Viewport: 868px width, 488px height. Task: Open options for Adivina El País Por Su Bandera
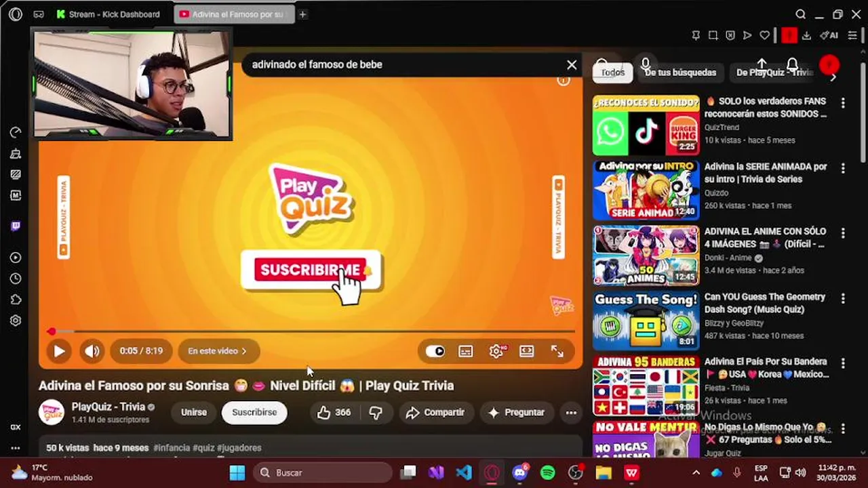tap(843, 363)
